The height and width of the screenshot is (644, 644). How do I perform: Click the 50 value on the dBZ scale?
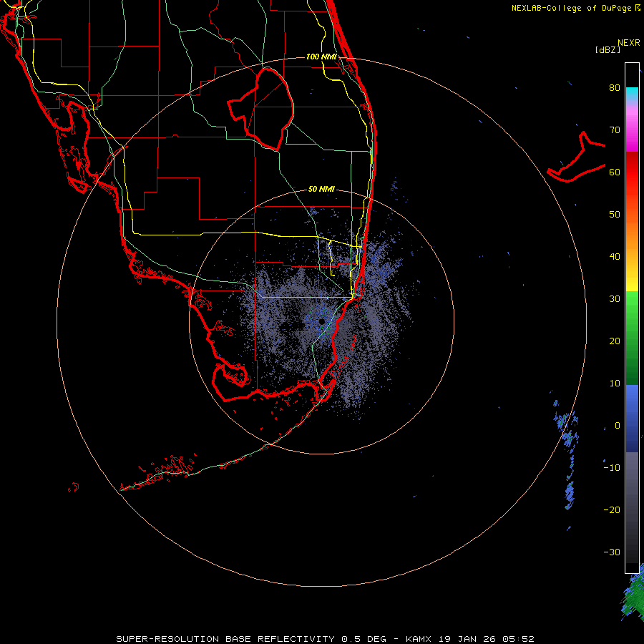(615, 215)
